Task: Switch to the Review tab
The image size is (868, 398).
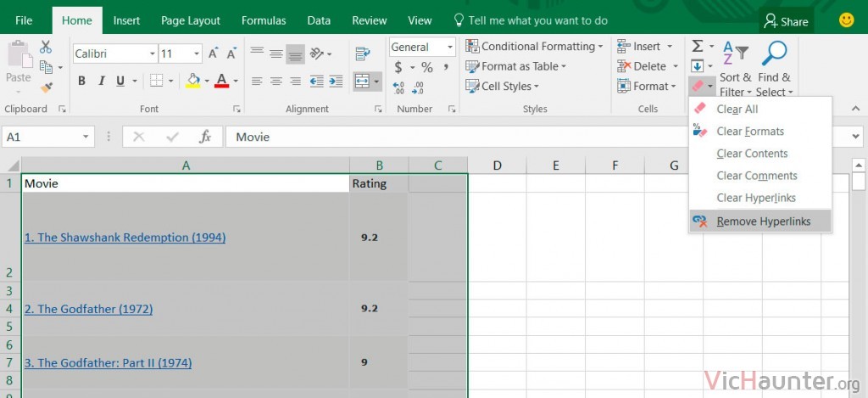Action: pyautogui.click(x=370, y=20)
